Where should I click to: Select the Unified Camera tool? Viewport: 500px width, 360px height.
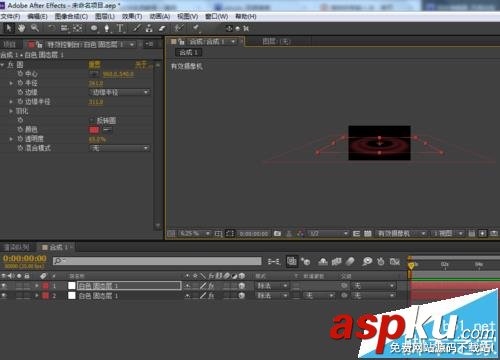click(64, 28)
